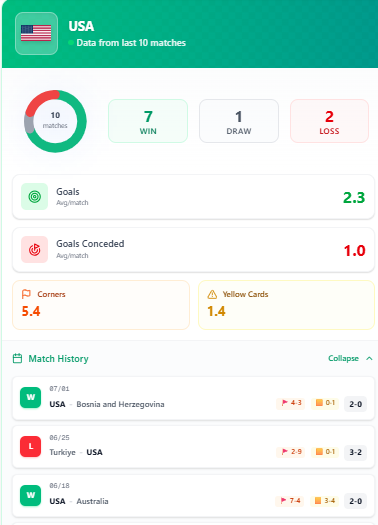This screenshot has height=525, width=378.
Task: Click the 'Match History' heading
Action: coord(59,359)
